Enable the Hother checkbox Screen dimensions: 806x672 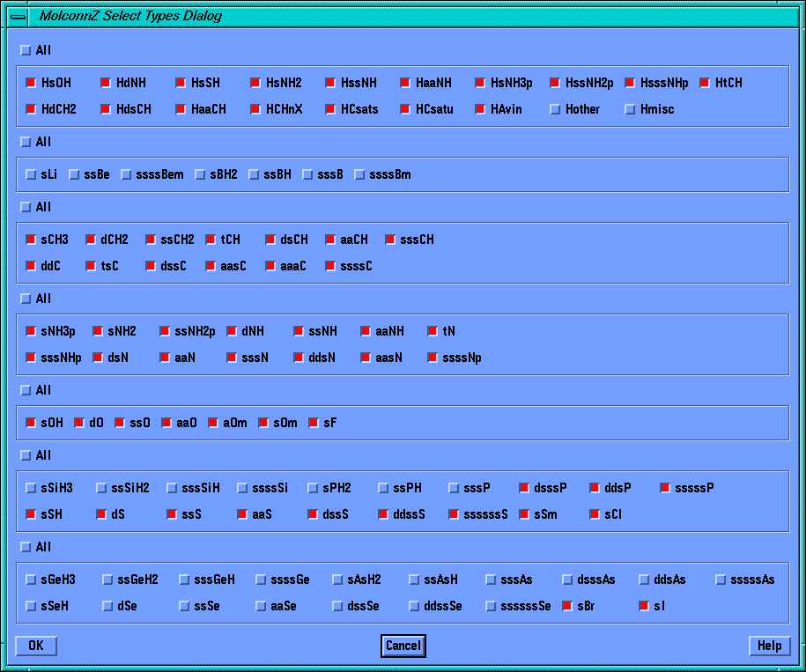tap(555, 109)
